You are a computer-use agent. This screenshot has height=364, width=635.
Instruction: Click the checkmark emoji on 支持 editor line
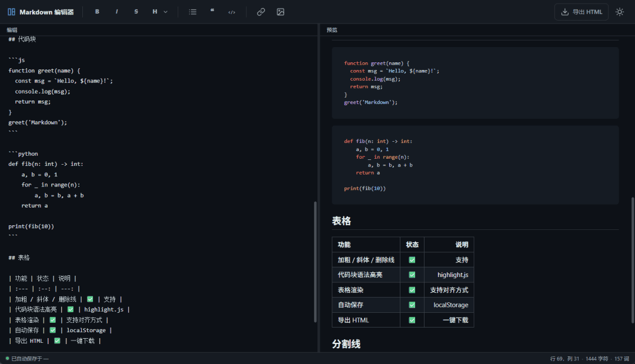[90, 299]
